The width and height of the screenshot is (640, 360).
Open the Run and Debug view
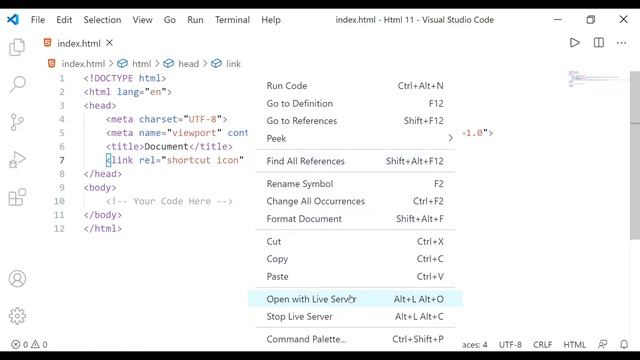[17, 160]
